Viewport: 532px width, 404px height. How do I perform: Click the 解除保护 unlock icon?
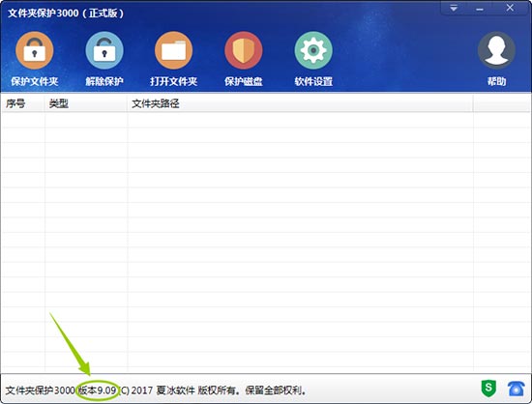pos(104,50)
